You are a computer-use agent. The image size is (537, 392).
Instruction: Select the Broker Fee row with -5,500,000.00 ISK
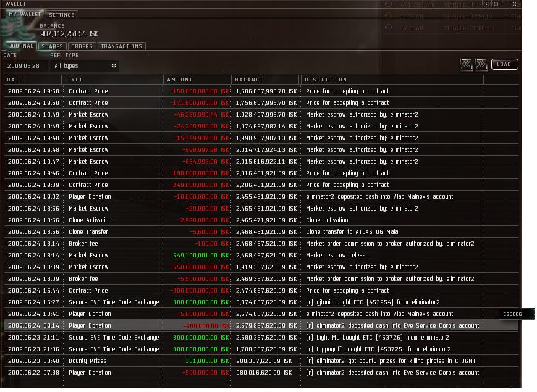tap(261, 279)
